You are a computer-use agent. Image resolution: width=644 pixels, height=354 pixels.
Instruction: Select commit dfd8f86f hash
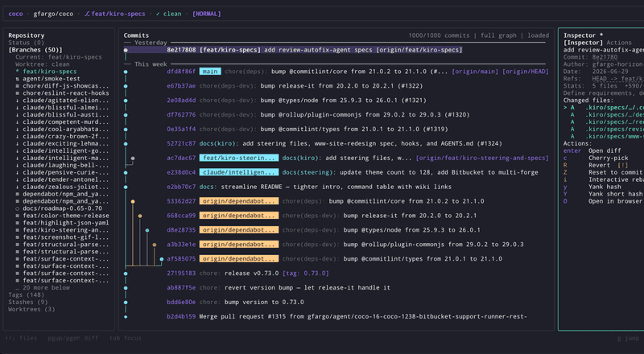coord(181,72)
